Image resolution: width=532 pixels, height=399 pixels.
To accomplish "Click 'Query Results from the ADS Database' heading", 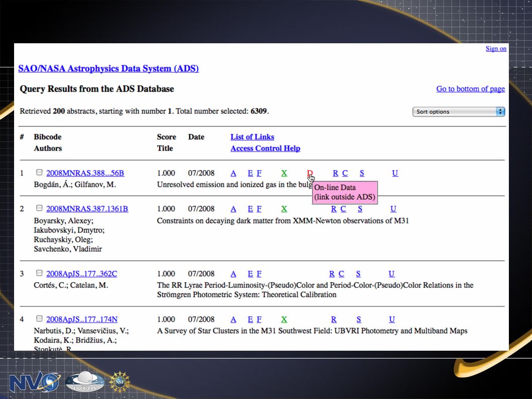I will pos(97,89).
